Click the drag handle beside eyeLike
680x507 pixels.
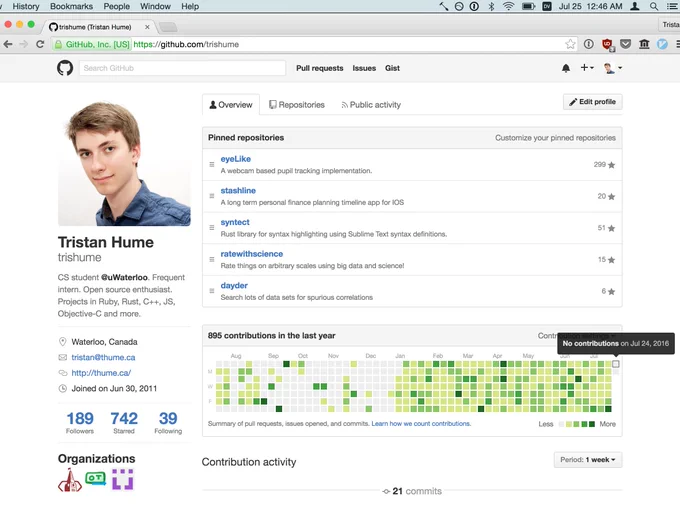coord(212,164)
